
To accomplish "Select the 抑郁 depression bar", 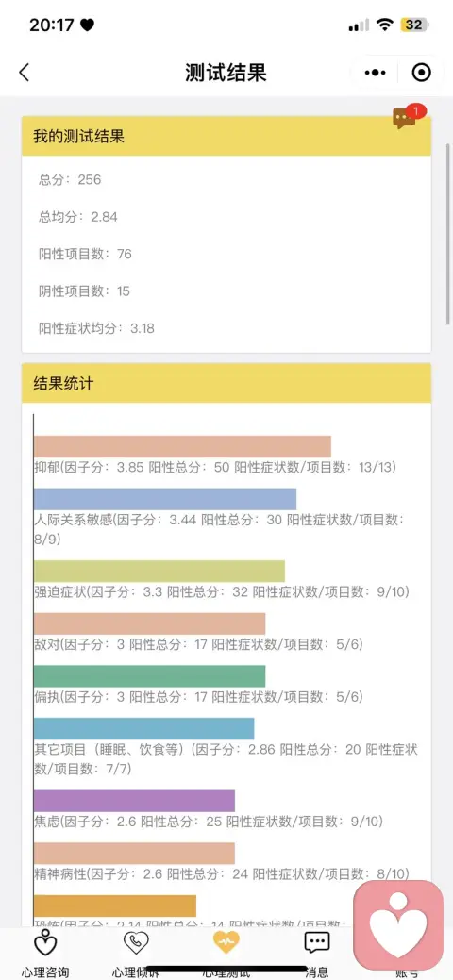I will (182, 446).
